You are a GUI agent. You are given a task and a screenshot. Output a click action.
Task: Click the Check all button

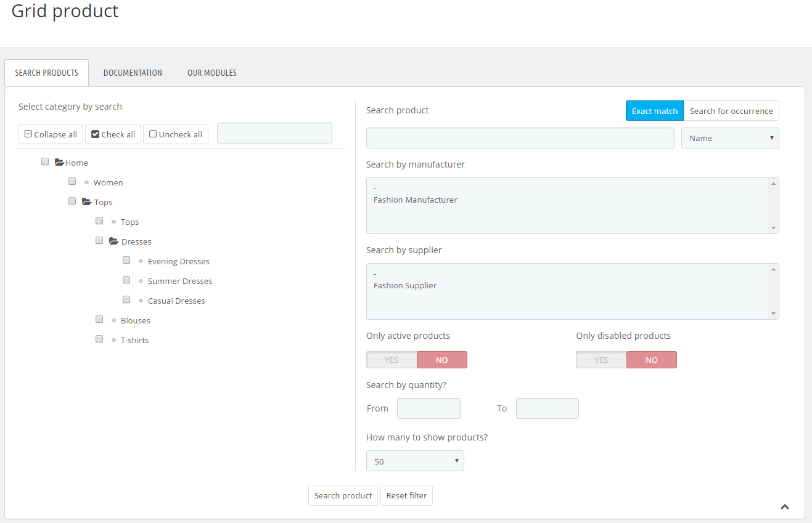click(x=113, y=134)
